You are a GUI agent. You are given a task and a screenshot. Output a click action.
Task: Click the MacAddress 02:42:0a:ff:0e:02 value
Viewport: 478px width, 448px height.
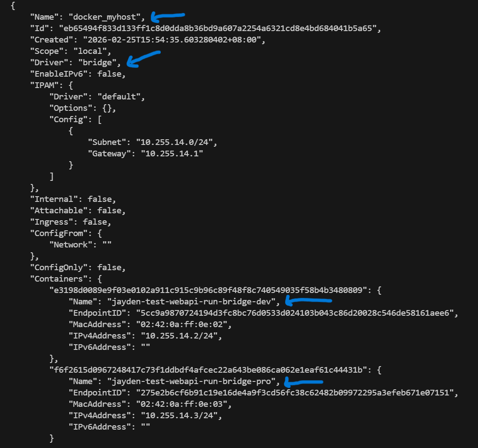tap(182, 324)
